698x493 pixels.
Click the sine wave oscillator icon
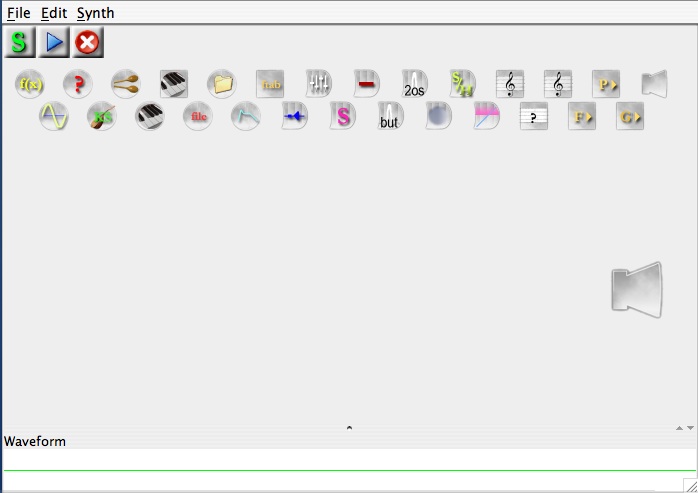[x=54, y=117]
